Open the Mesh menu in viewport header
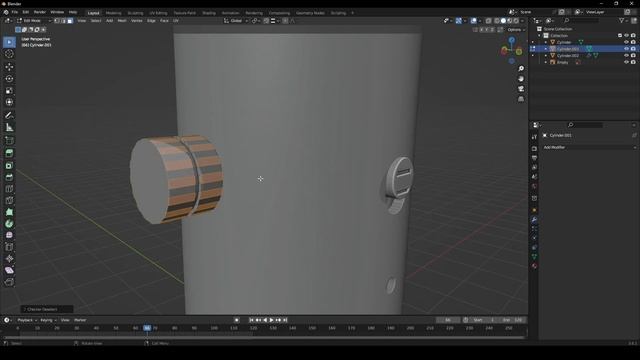This screenshot has height=360, width=640. pos(122,20)
